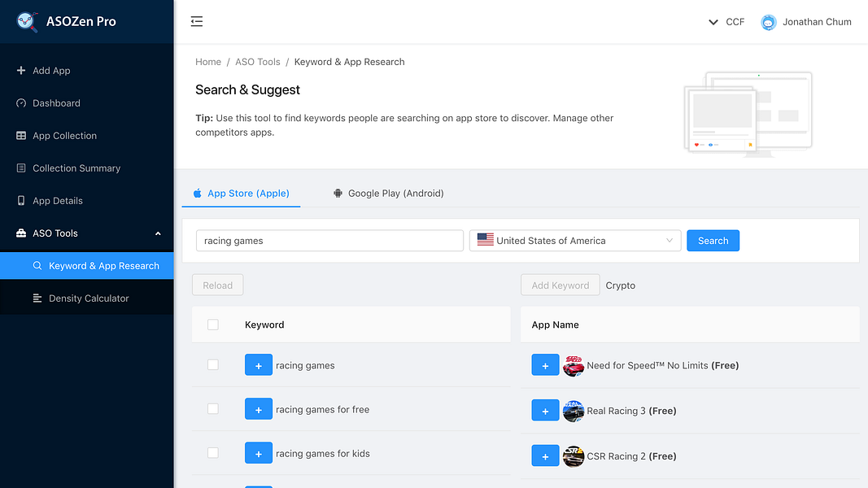Open the United States of America country dropdown
This screenshot has height=488, width=868.
(575, 241)
